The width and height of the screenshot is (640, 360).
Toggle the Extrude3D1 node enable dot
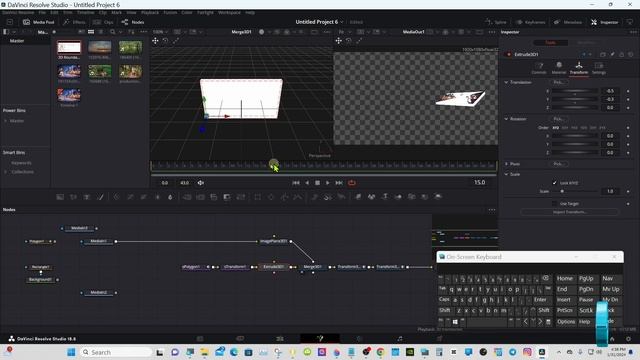[509, 54]
